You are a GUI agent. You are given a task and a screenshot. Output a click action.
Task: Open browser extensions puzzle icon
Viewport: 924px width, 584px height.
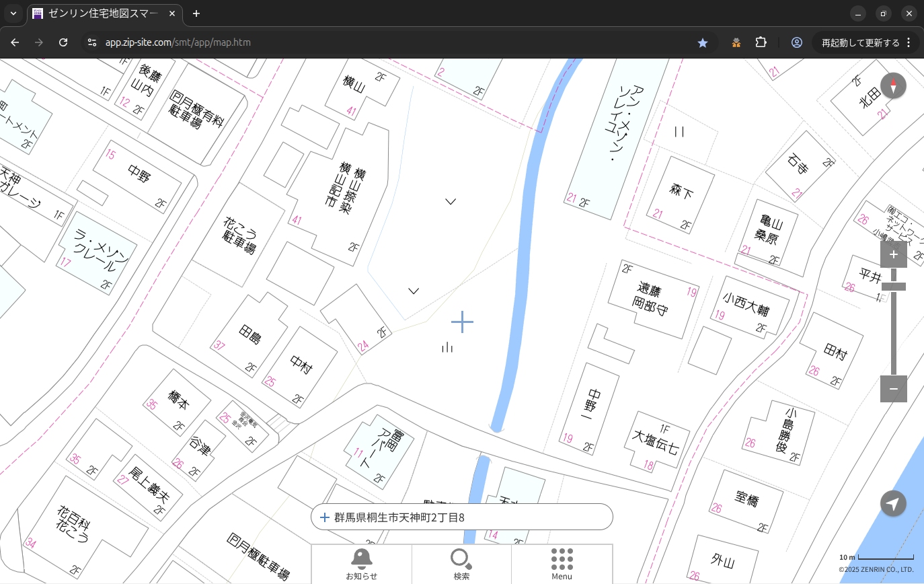(x=761, y=42)
